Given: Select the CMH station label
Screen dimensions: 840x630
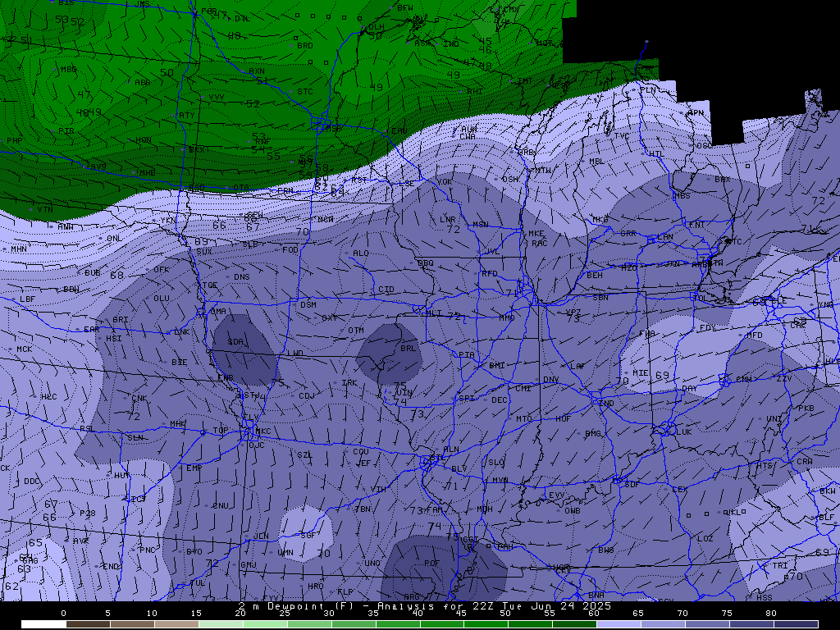Looking at the screenshot, I should [744, 380].
